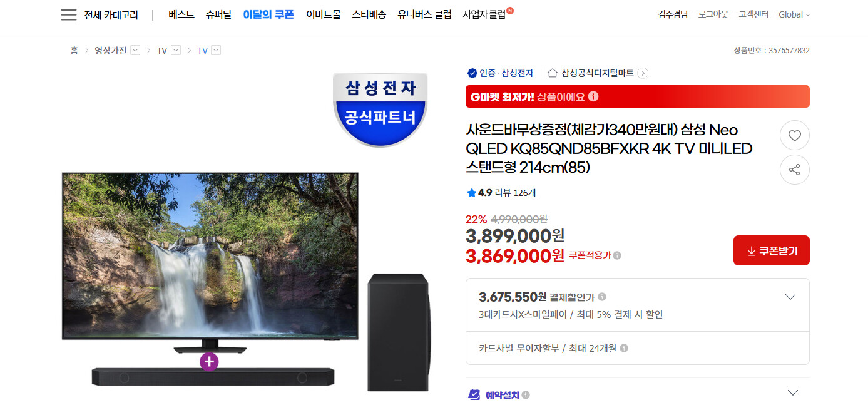
Task: Open the 이달의 쿠폰 menu
Action: (268, 14)
